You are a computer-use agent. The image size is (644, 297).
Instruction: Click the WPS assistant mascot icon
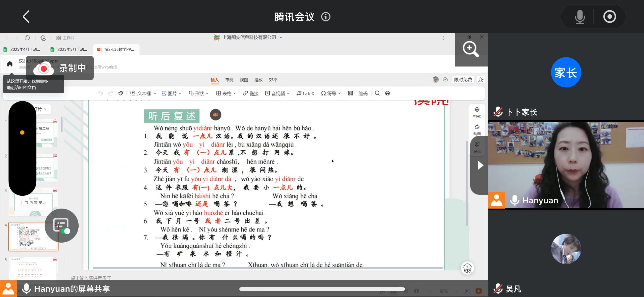467,268
